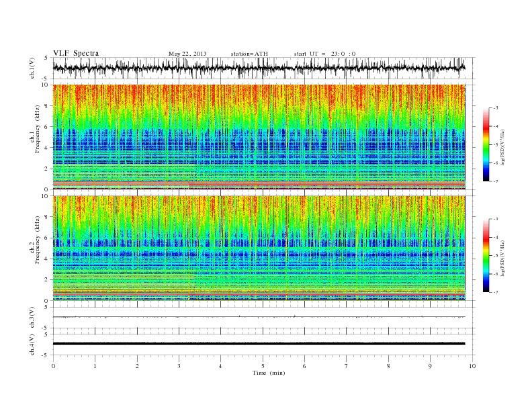The height and width of the screenshot is (411, 532).
Task: Click the time axis tick label "10"
Action: tap(472, 366)
